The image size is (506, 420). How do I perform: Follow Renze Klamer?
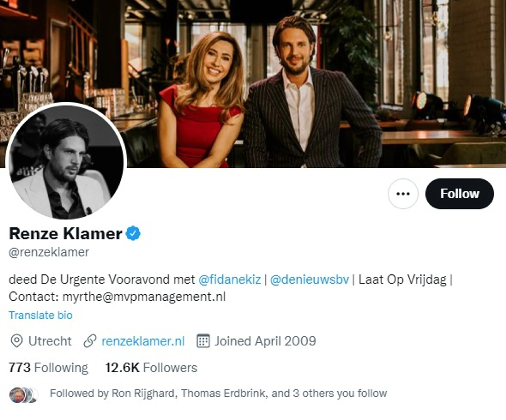pos(459,194)
